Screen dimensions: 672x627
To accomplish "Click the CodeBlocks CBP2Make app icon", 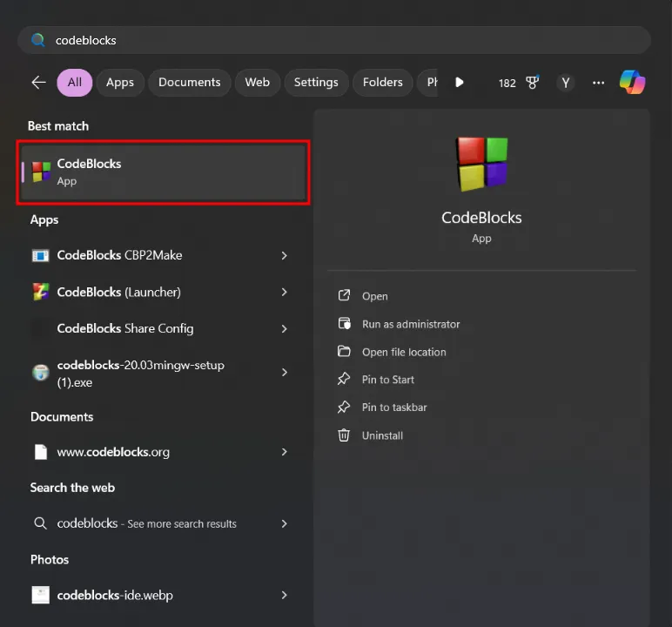I will click(41, 256).
